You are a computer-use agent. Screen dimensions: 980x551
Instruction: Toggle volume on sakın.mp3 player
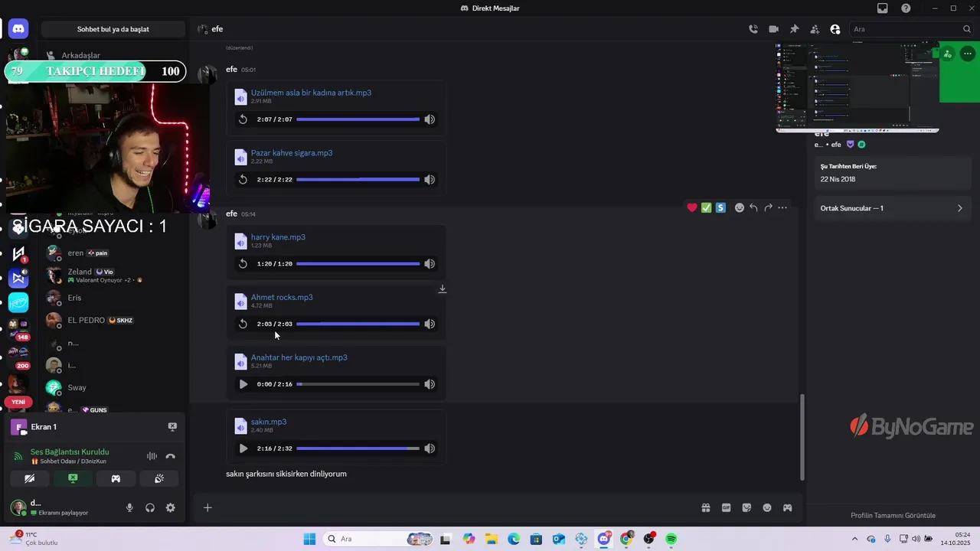click(x=430, y=448)
